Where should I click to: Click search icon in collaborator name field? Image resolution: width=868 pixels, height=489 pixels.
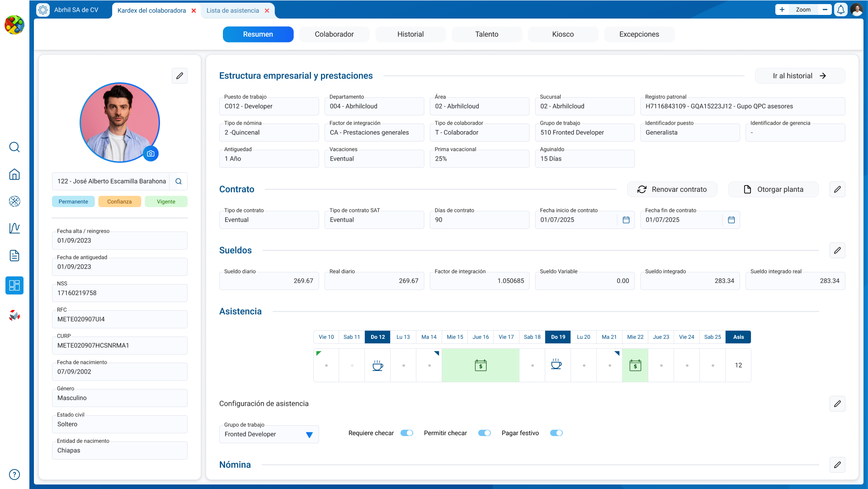[x=179, y=181]
